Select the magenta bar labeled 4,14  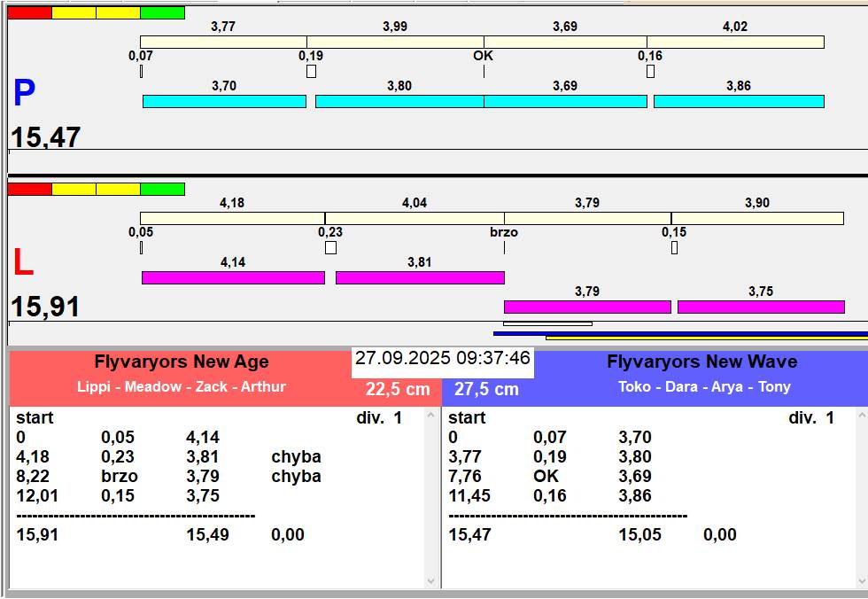[233, 277]
